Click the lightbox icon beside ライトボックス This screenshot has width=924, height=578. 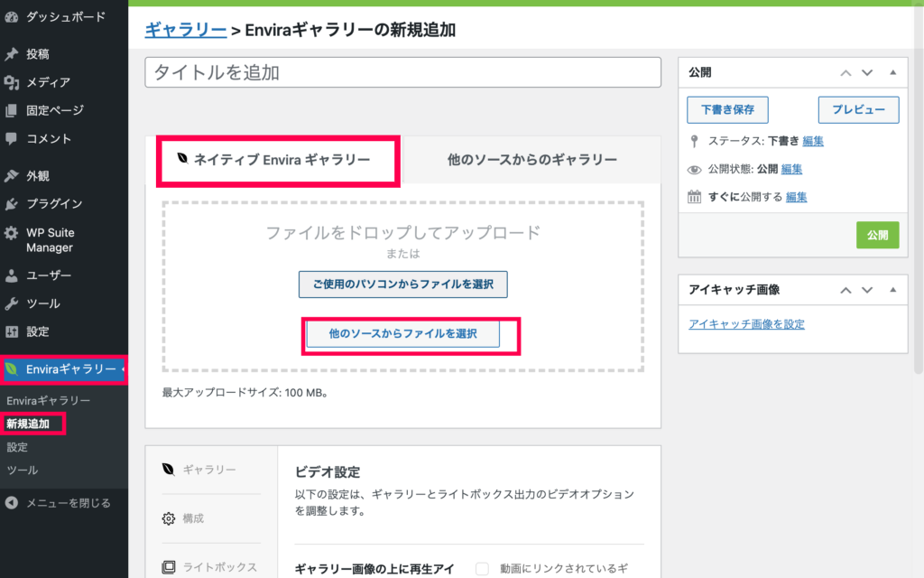tap(169, 567)
